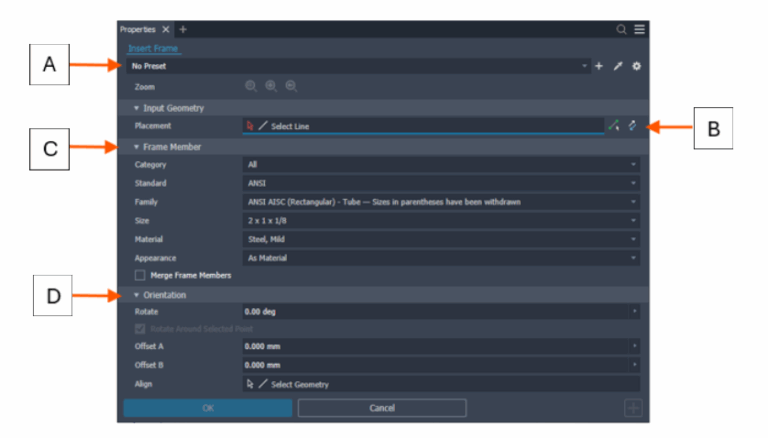
Task: Click the selection arrow icon in Align field
Action: click(250, 384)
